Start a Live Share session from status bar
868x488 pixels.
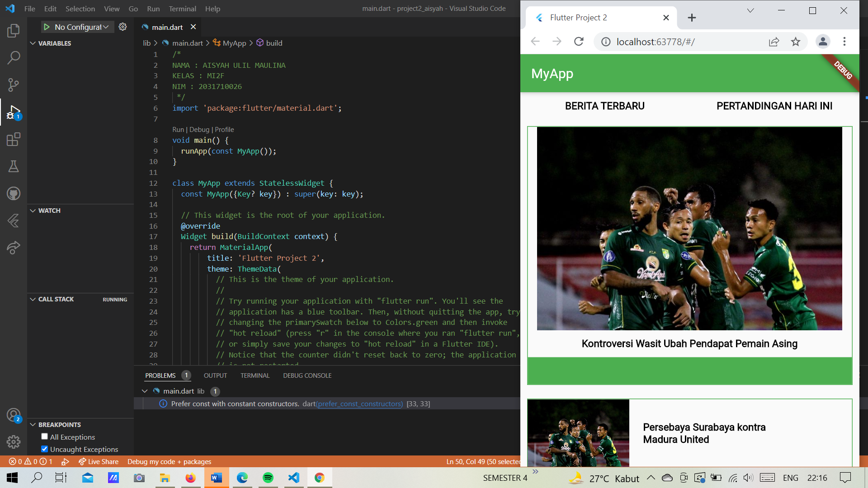point(99,461)
